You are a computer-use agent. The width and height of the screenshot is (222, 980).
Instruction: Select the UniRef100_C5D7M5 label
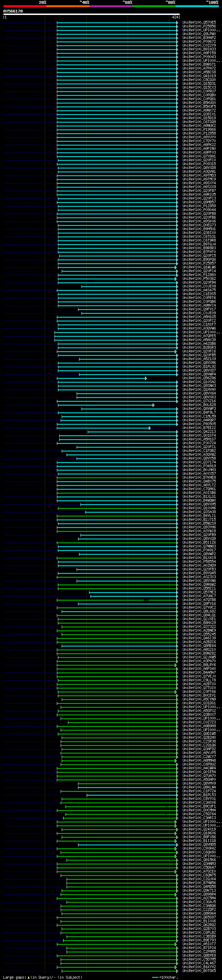point(199,959)
